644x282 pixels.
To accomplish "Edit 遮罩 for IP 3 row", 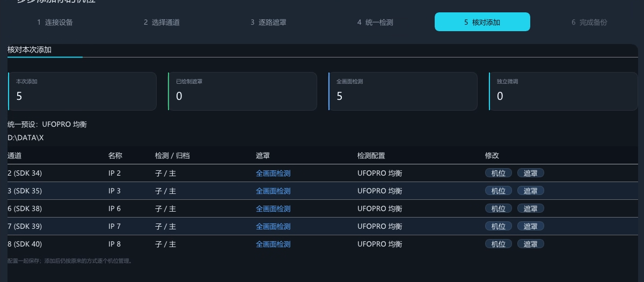I will (531, 191).
